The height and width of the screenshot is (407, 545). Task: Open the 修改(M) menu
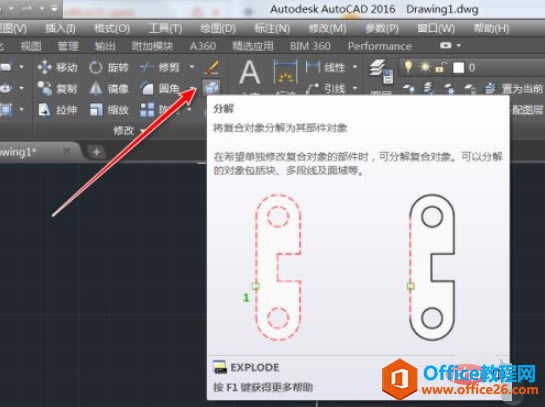[327, 29]
